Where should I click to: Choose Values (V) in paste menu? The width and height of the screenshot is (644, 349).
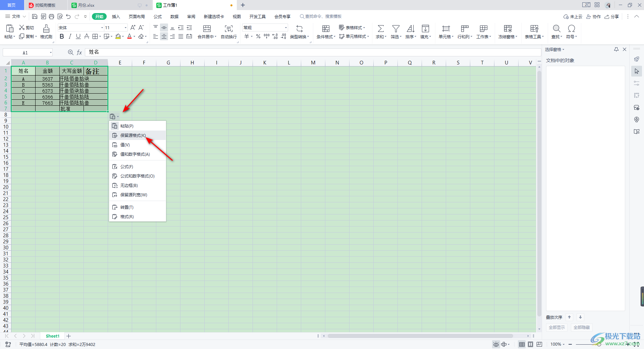(x=138, y=145)
